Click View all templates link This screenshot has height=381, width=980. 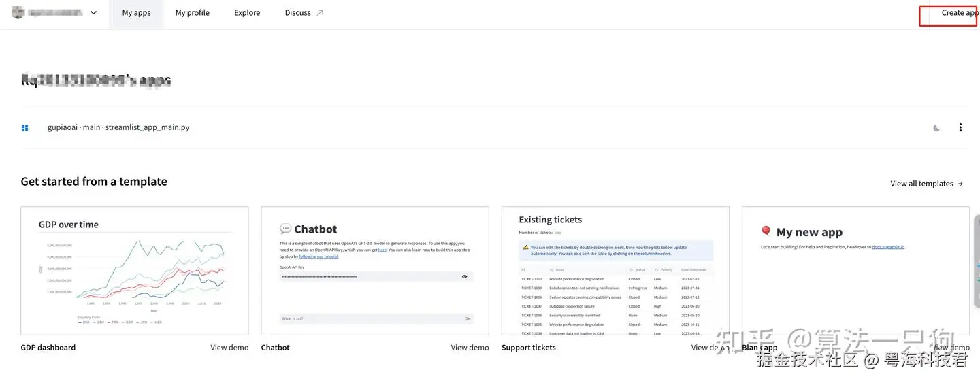coord(926,184)
